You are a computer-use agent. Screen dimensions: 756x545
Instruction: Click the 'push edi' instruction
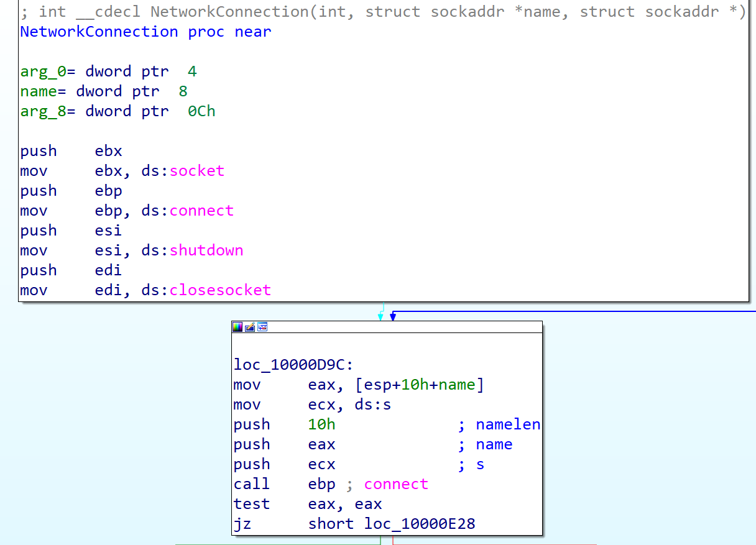[71, 270]
